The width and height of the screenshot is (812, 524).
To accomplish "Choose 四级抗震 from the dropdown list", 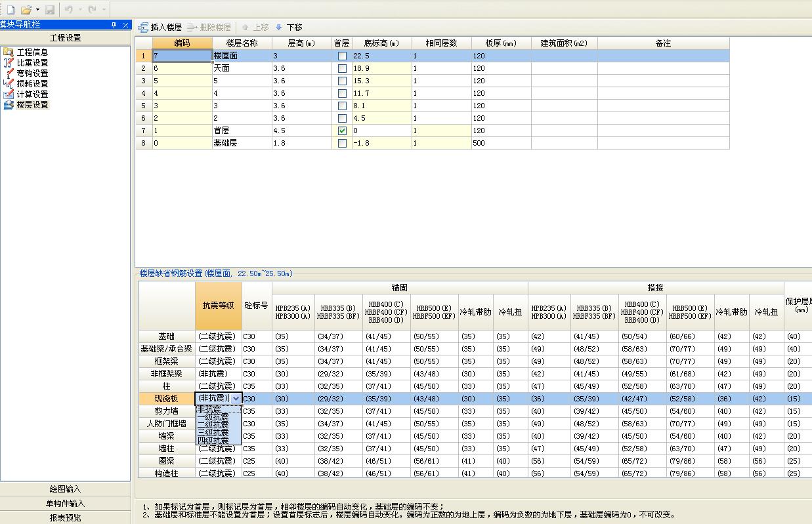I will coord(218,440).
